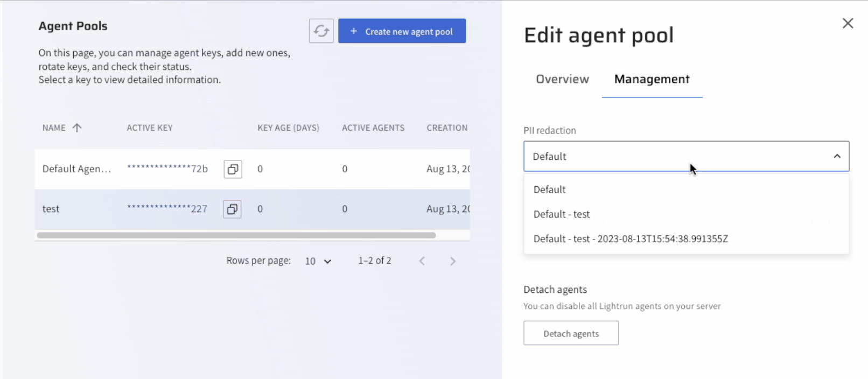
Task: Click the Key Age (Days) column header
Action: pyautogui.click(x=288, y=128)
